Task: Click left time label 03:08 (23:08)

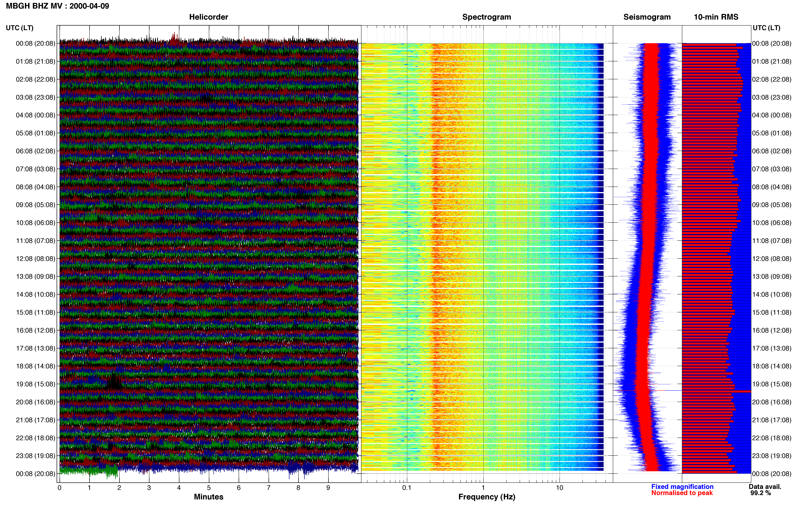Action: (35, 97)
